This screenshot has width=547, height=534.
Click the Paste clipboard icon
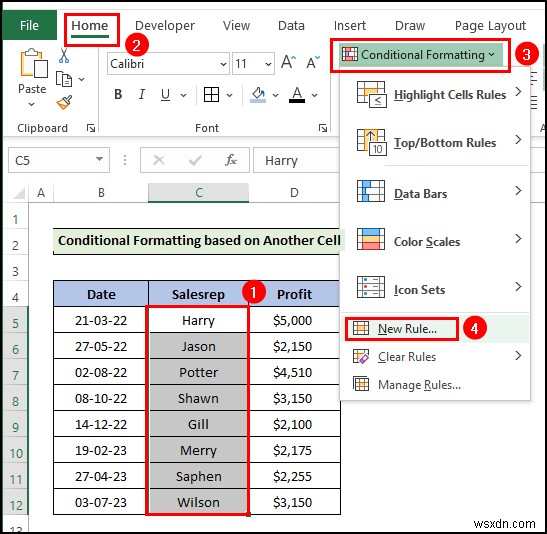(34, 63)
